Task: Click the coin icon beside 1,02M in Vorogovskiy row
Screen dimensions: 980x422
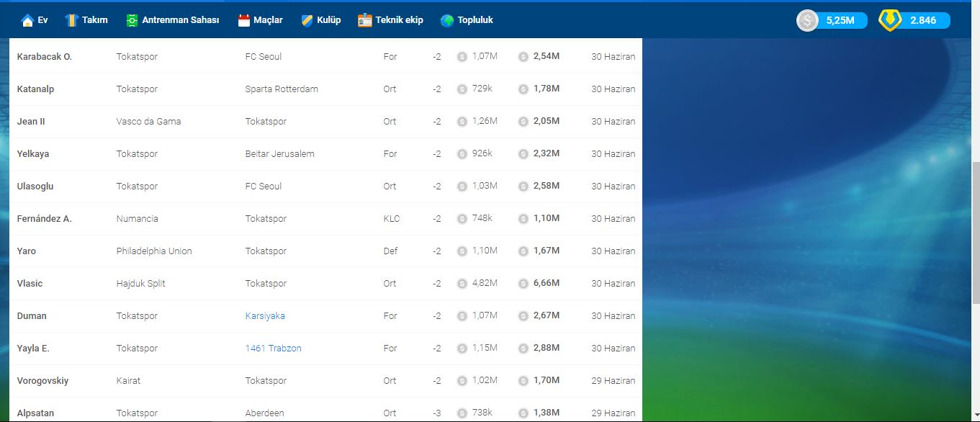Action: 462,380
